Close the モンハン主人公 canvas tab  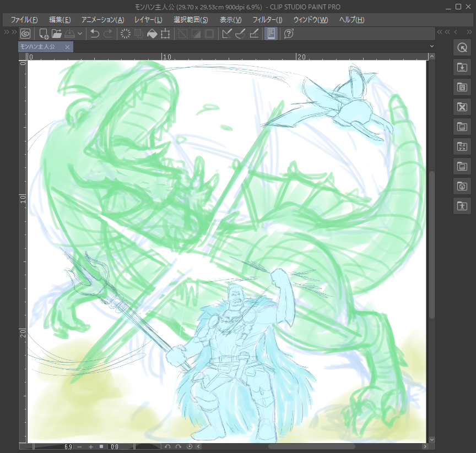[67, 47]
